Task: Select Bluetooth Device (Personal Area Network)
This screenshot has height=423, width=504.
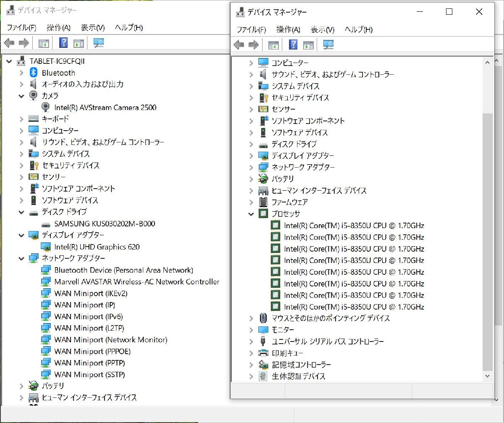Action: point(123,270)
